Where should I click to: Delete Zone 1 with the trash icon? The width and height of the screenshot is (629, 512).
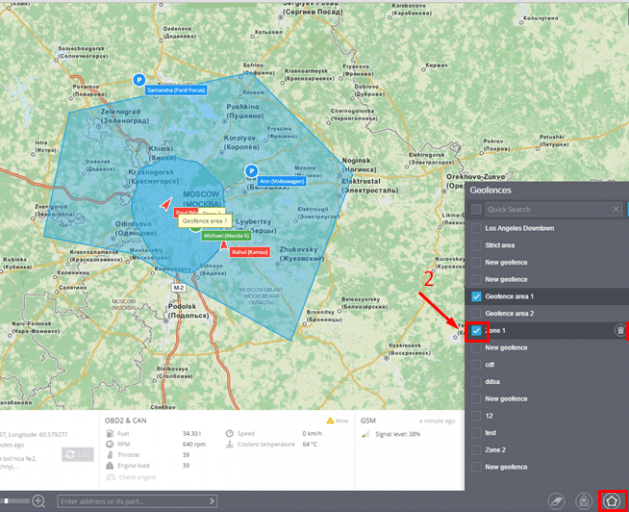[x=620, y=330]
